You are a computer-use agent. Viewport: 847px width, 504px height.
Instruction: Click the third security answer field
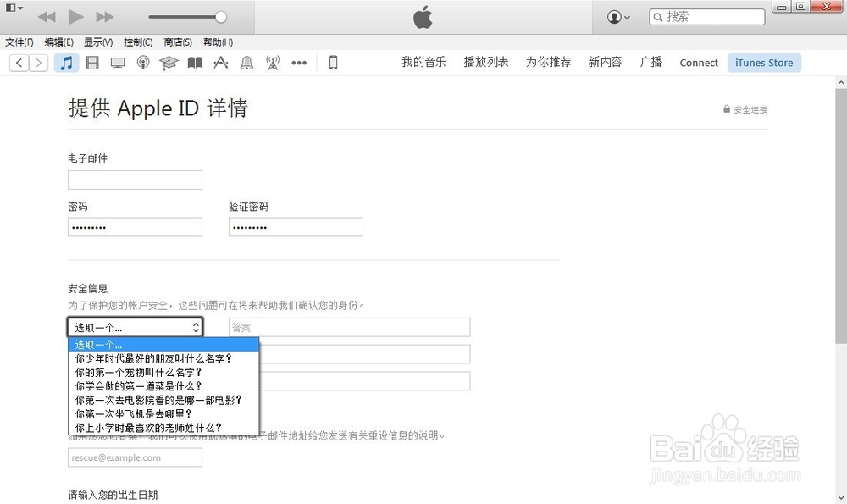click(x=364, y=381)
